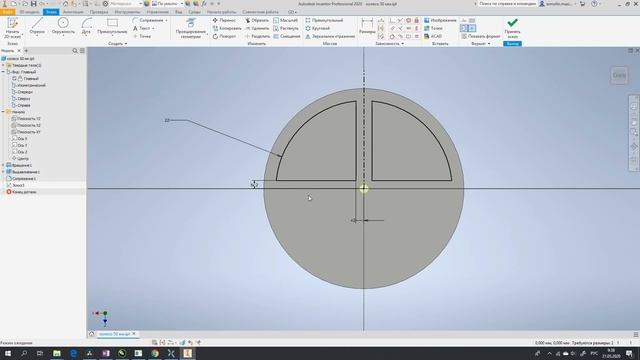The width and height of the screenshot is (640, 360).
Task: Select the Offset (Смещение) tool
Action: click(287, 36)
